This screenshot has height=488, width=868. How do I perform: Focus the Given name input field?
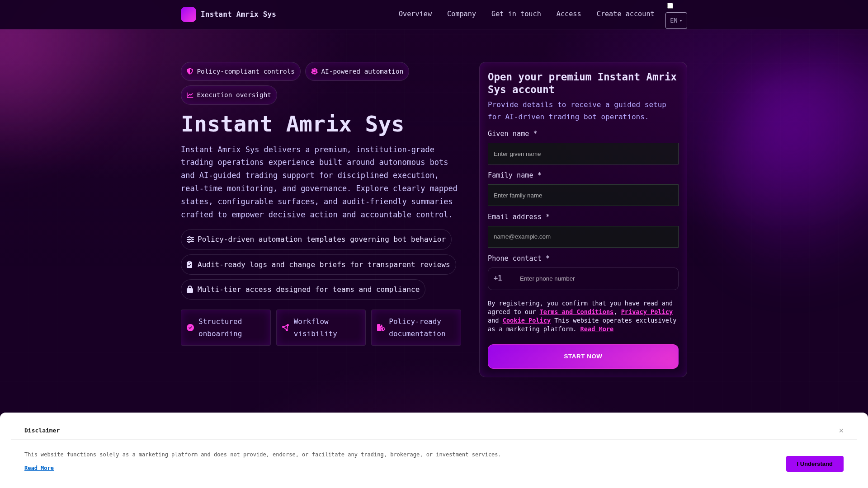point(583,154)
